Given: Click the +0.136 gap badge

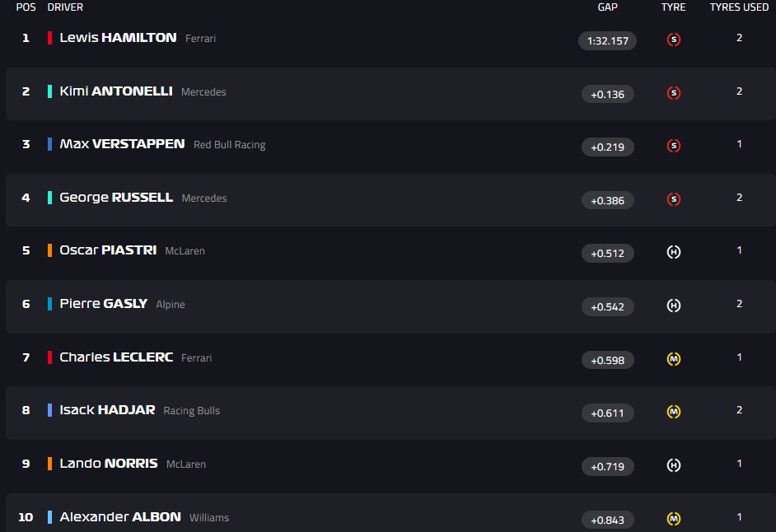Looking at the screenshot, I should [x=607, y=95].
